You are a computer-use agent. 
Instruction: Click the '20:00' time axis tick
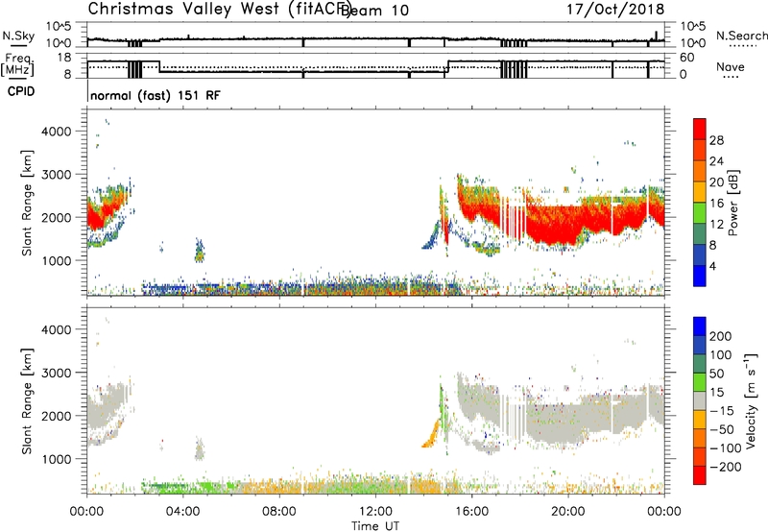coord(567,512)
